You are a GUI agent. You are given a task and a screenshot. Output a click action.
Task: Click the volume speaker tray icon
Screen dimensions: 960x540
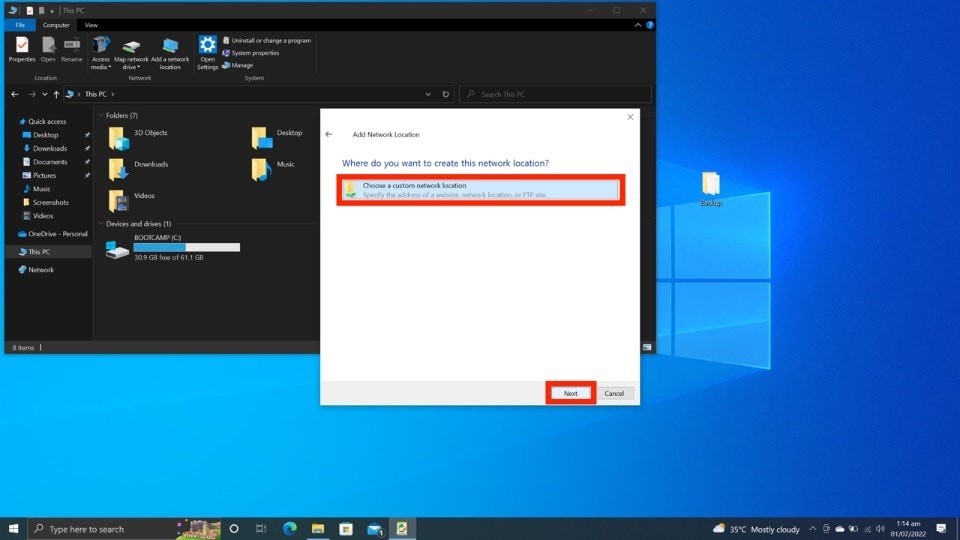tap(880, 529)
